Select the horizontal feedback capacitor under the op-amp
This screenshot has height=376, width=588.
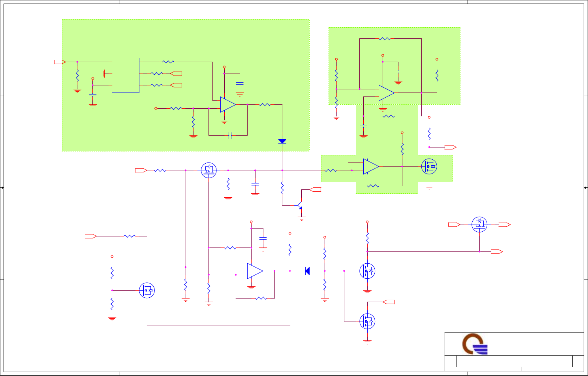(x=230, y=136)
